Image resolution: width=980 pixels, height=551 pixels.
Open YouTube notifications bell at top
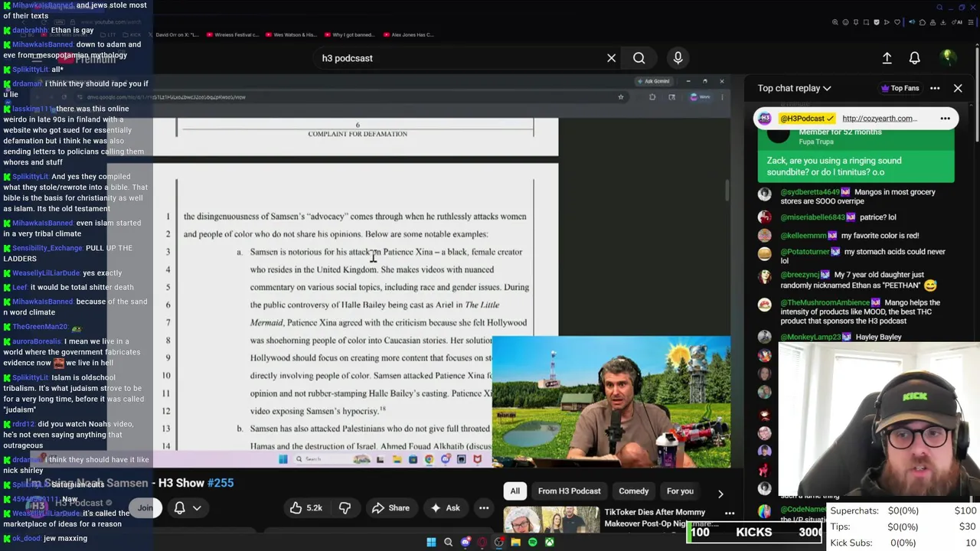click(914, 58)
